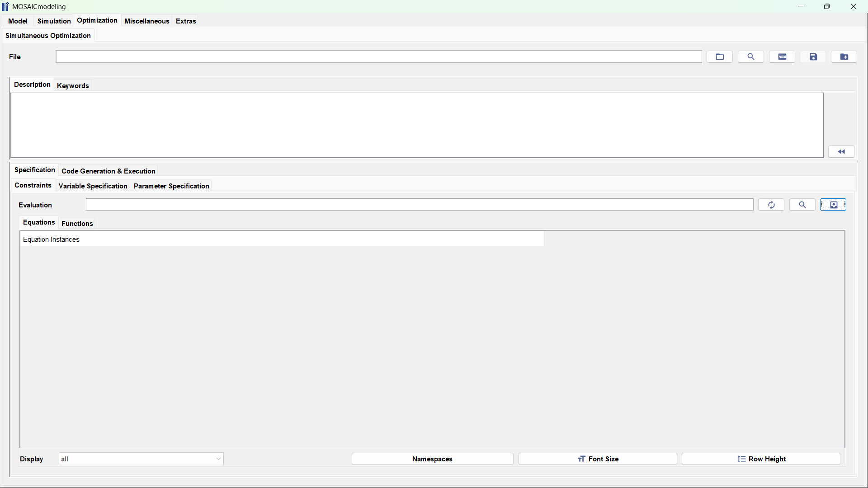Focus the Evaluation input field
Image resolution: width=868 pixels, height=488 pixels.
pos(420,205)
